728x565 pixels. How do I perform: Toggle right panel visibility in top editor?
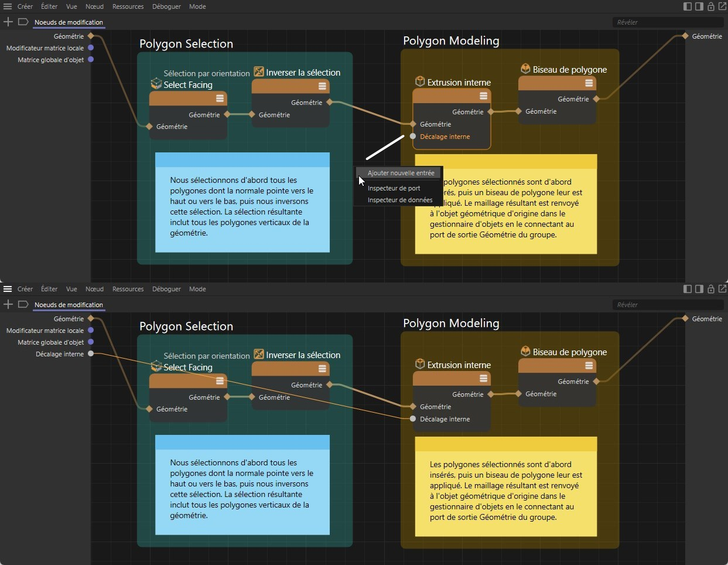[699, 6]
